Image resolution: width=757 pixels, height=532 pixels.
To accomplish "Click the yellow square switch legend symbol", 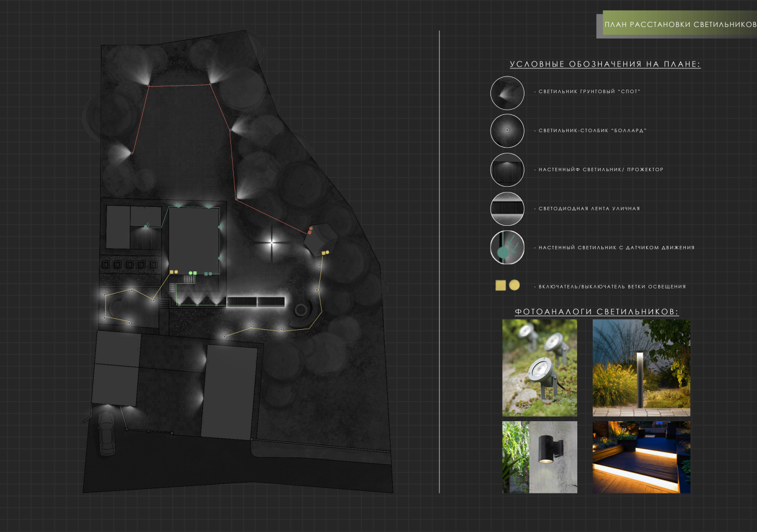I will (x=501, y=285).
